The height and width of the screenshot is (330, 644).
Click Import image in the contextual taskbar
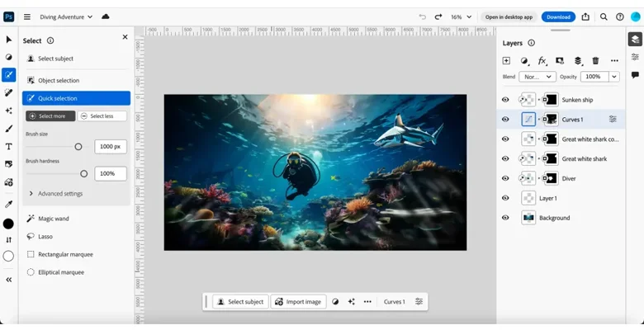click(x=298, y=302)
